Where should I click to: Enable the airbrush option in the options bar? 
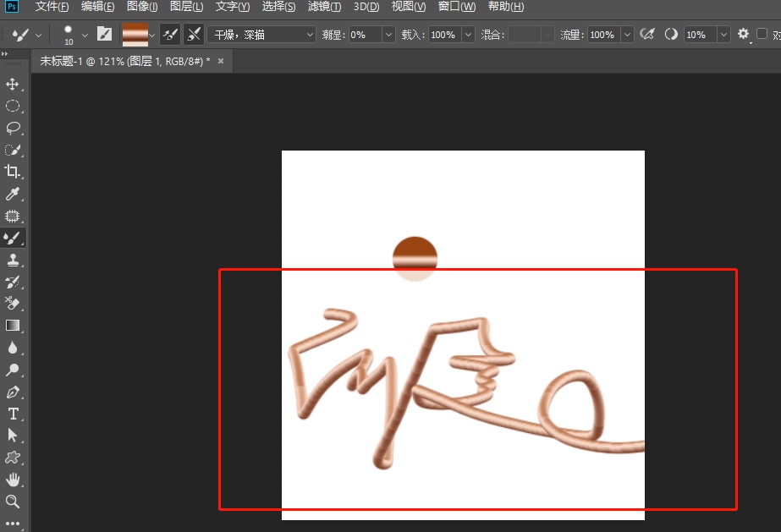[x=648, y=34]
